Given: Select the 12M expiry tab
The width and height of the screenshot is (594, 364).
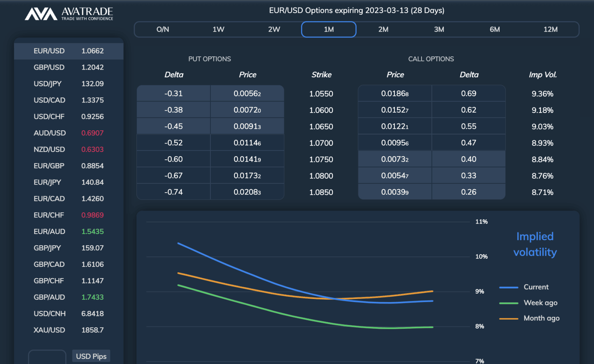Looking at the screenshot, I should pos(550,29).
